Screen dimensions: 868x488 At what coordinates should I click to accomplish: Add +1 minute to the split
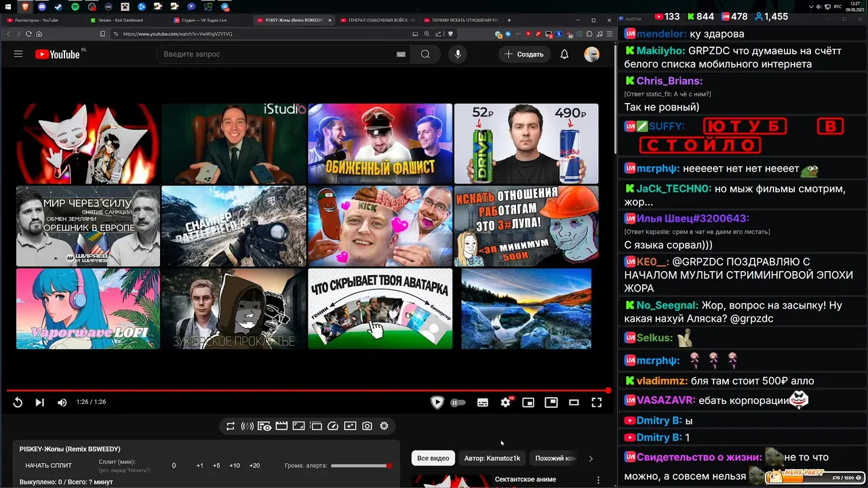click(199, 466)
